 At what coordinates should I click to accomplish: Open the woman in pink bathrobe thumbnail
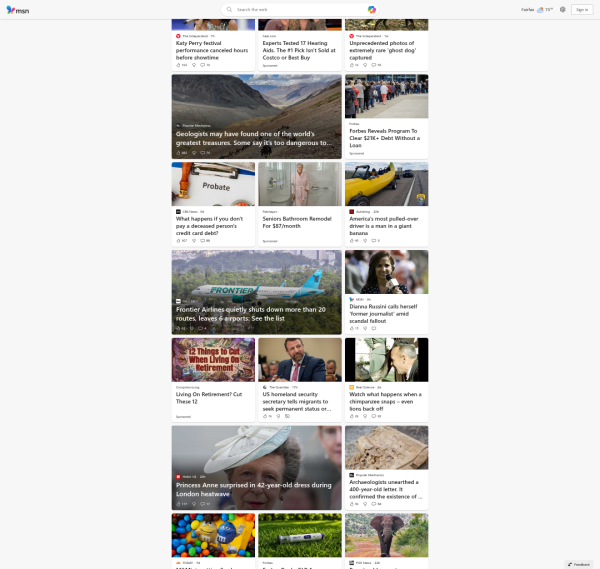pyautogui.click(x=300, y=184)
